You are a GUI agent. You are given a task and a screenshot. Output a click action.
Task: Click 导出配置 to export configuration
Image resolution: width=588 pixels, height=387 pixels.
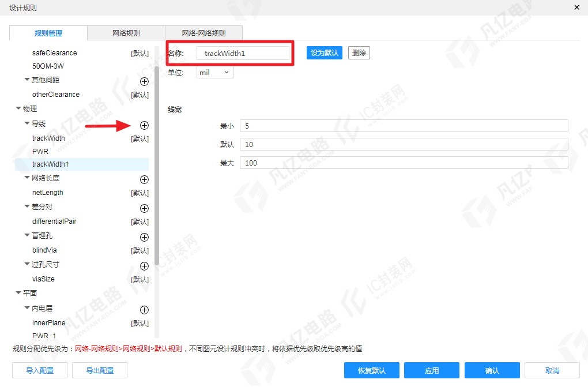click(x=100, y=370)
